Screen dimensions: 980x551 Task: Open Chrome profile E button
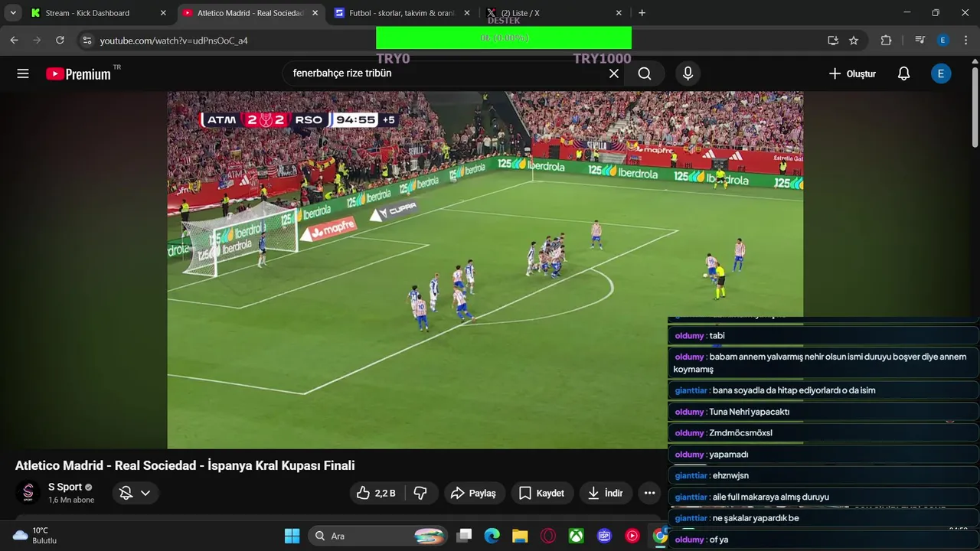[942, 40]
